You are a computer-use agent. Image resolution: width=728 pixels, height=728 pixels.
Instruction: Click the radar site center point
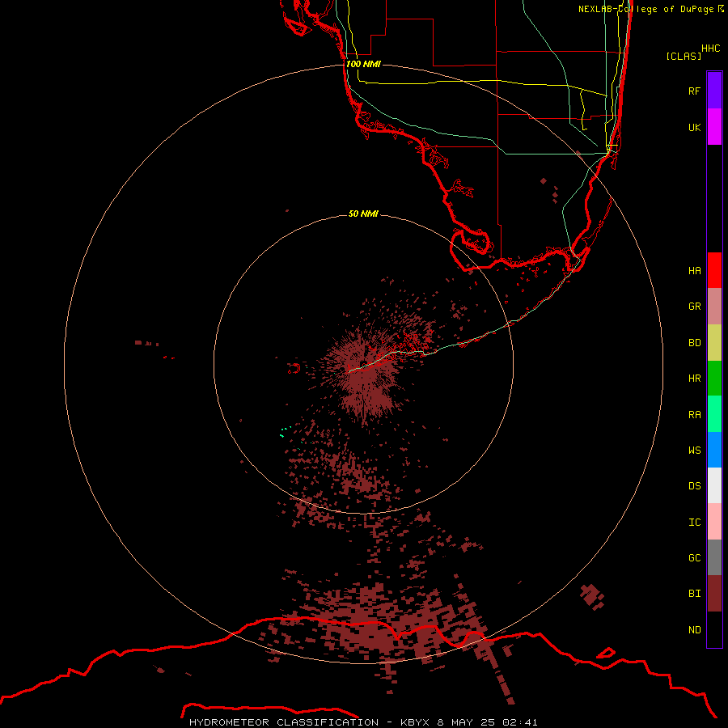(363, 364)
